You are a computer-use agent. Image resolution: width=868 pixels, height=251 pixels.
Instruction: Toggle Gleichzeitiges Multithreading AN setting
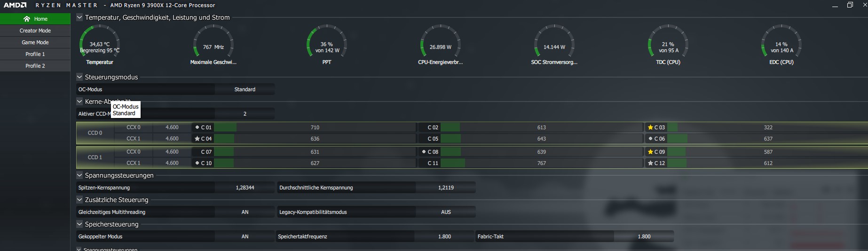click(245, 212)
